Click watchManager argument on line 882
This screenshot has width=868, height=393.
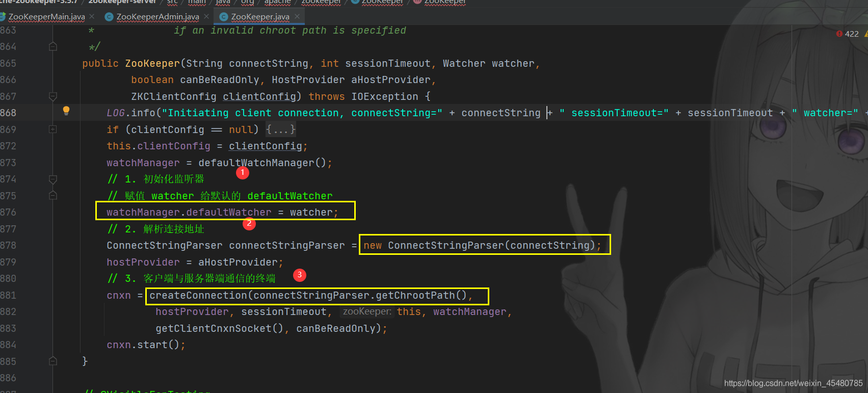[470, 311]
